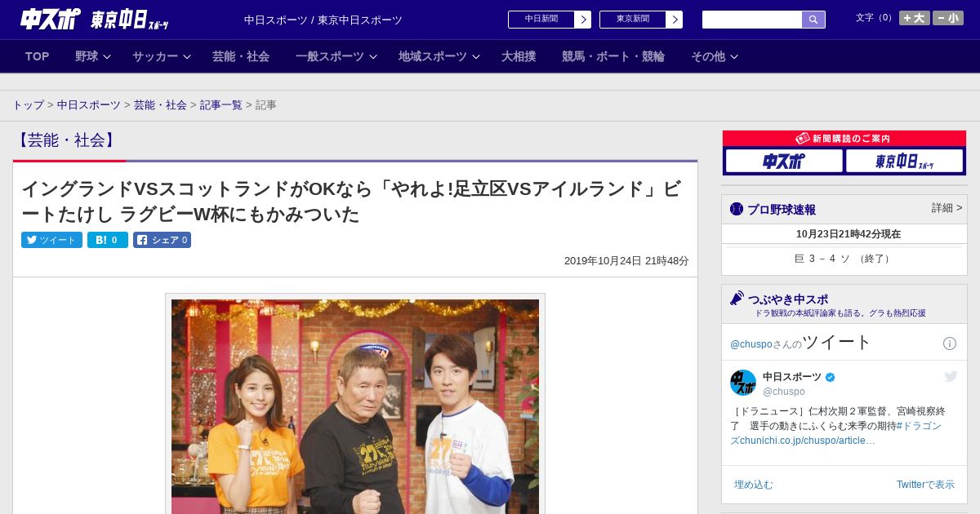
Task: Open the 芸能・社会 menu item
Action: [x=241, y=56]
